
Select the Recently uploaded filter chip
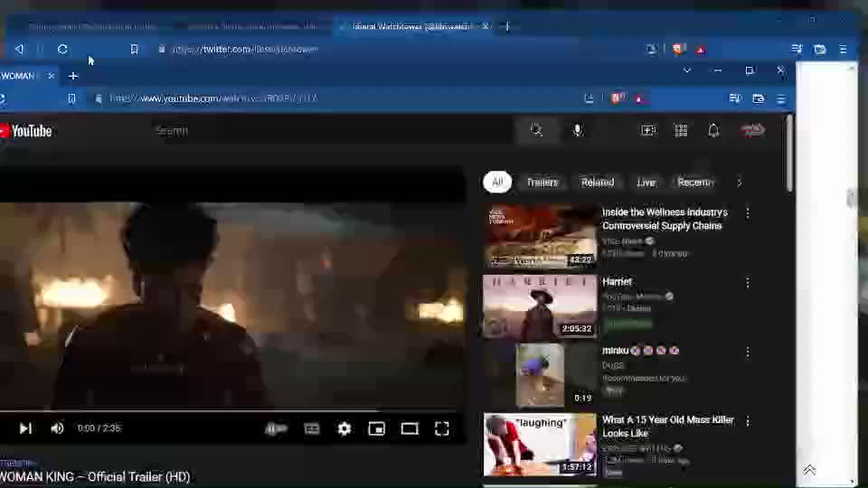[x=695, y=182]
